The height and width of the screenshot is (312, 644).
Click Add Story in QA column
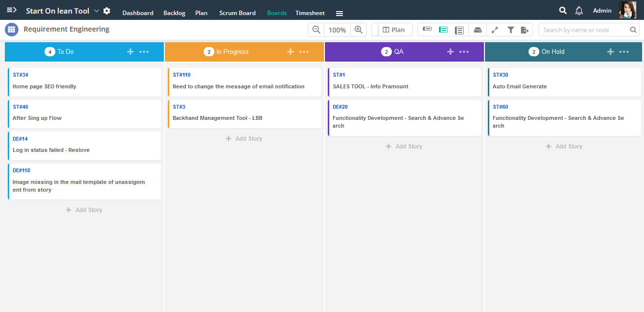(404, 147)
